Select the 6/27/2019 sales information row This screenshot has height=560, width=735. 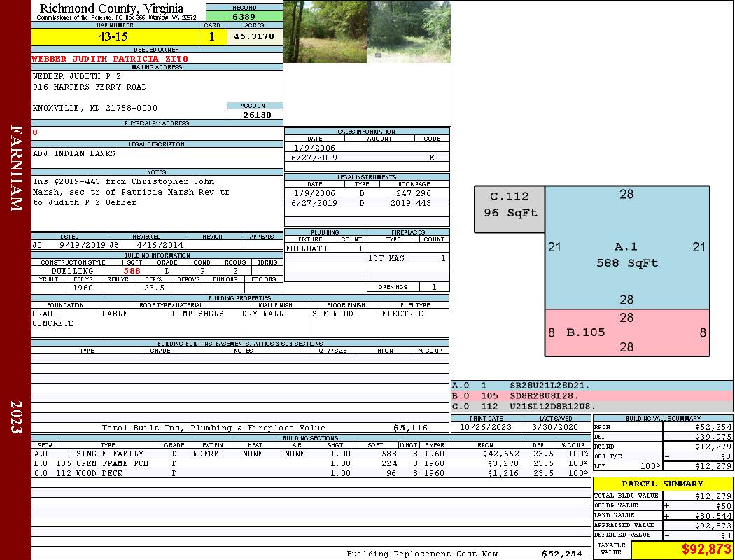pyautogui.click(x=367, y=157)
